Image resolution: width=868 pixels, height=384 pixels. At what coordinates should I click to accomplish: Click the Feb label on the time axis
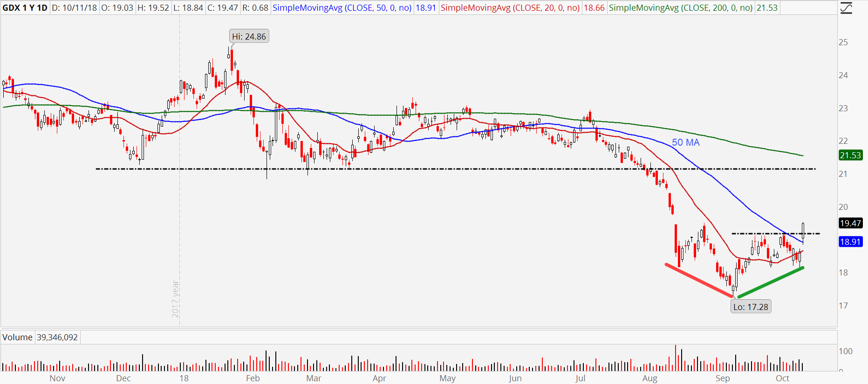pos(253,378)
